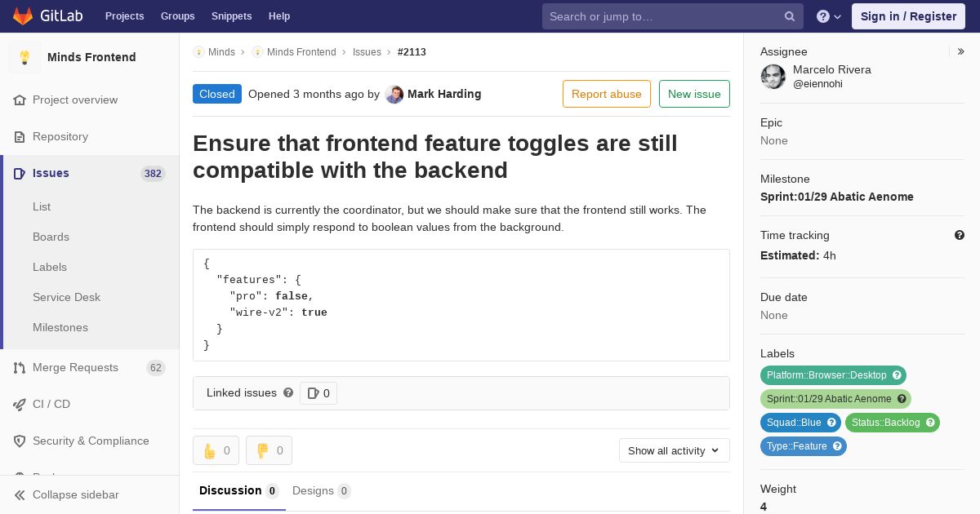Click the search magnifier icon

tap(790, 16)
